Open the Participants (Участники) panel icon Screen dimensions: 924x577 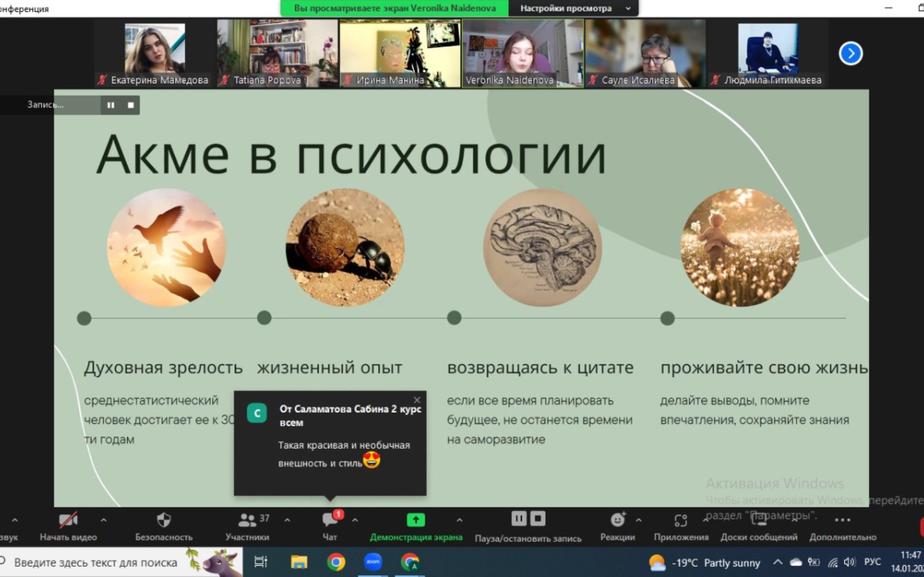pyautogui.click(x=247, y=520)
